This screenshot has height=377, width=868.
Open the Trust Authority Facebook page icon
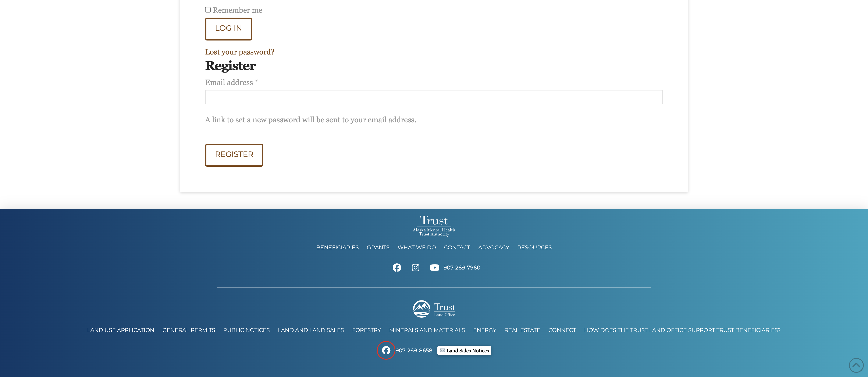coord(397,267)
